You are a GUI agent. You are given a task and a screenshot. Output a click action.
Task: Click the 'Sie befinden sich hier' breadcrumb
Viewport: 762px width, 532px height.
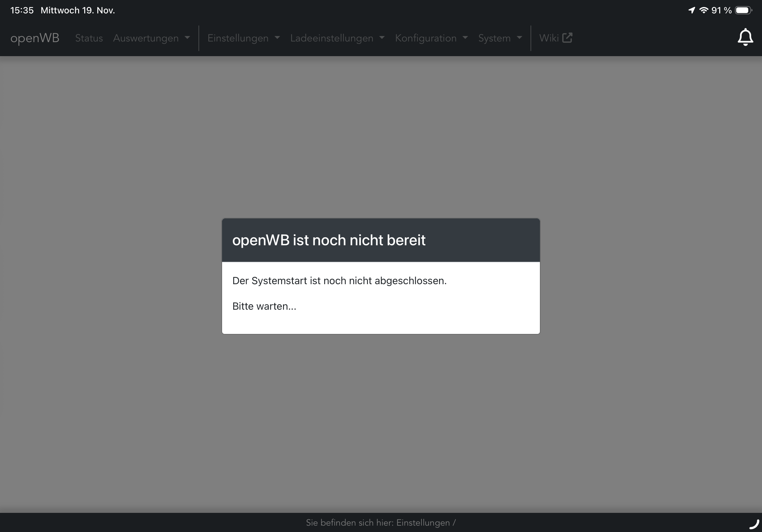(x=381, y=523)
